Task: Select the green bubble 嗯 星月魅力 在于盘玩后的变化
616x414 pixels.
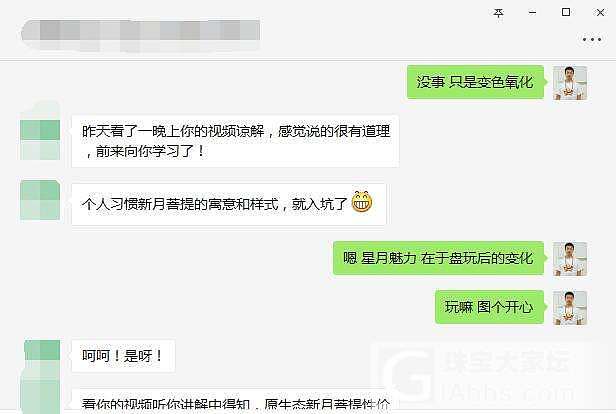Action: (x=439, y=258)
